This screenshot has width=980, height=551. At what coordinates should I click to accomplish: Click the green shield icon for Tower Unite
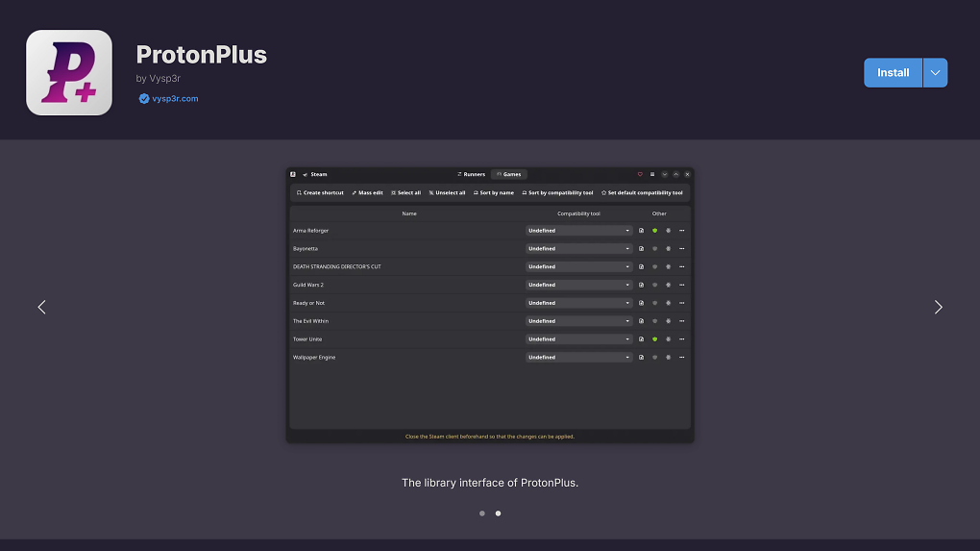click(x=655, y=339)
